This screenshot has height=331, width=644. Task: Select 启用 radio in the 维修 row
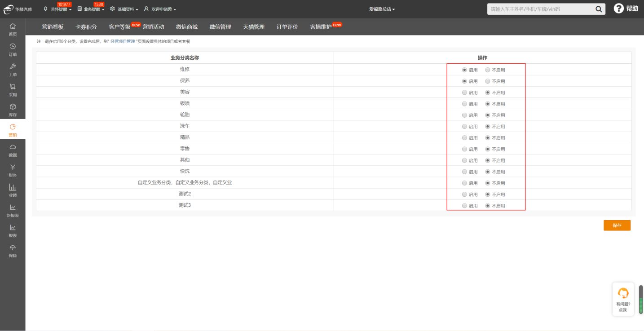tap(464, 70)
